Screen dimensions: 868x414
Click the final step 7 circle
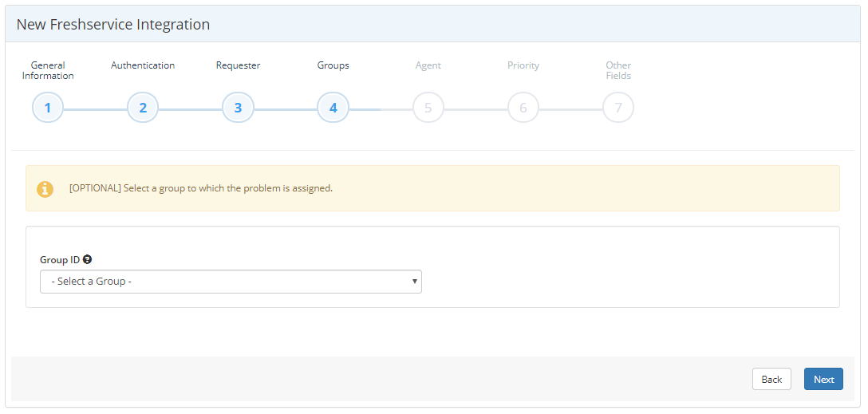coord(618,108)
